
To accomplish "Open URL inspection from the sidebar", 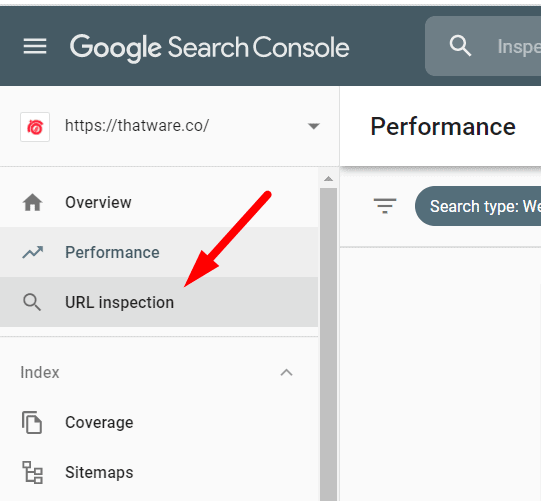I will click(x=159, y=302).
